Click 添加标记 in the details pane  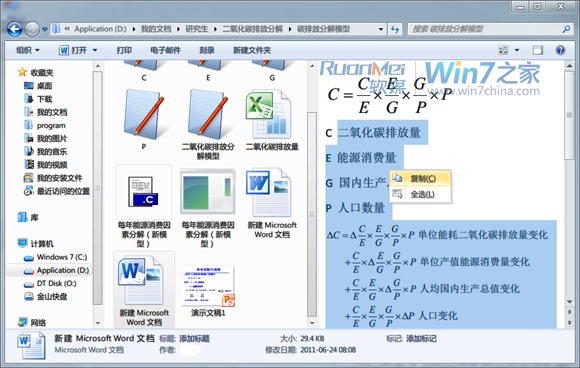421,338
